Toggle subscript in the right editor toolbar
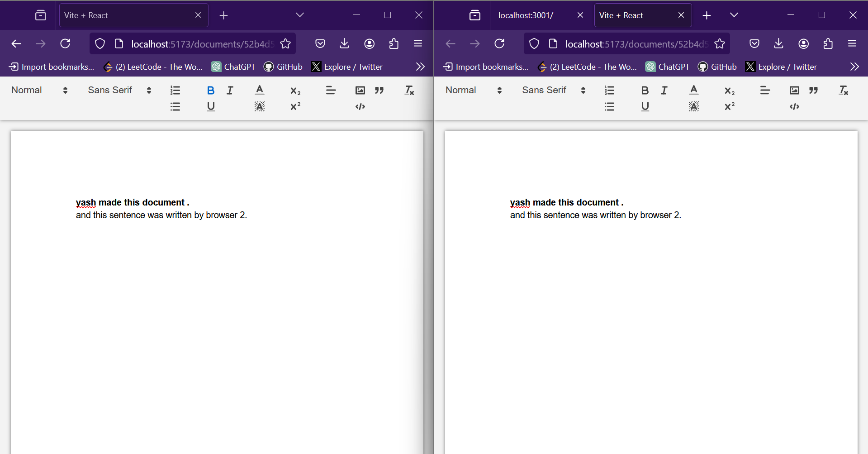868x454 pixels. click(x=729, y=91)
